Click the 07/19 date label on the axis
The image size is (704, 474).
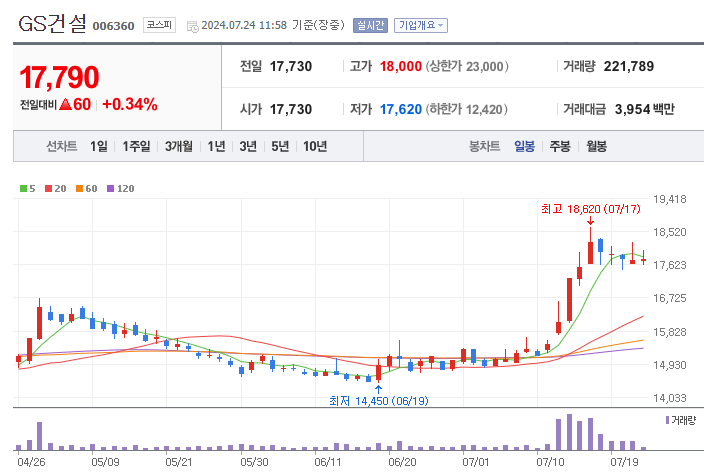pos(624,462)
